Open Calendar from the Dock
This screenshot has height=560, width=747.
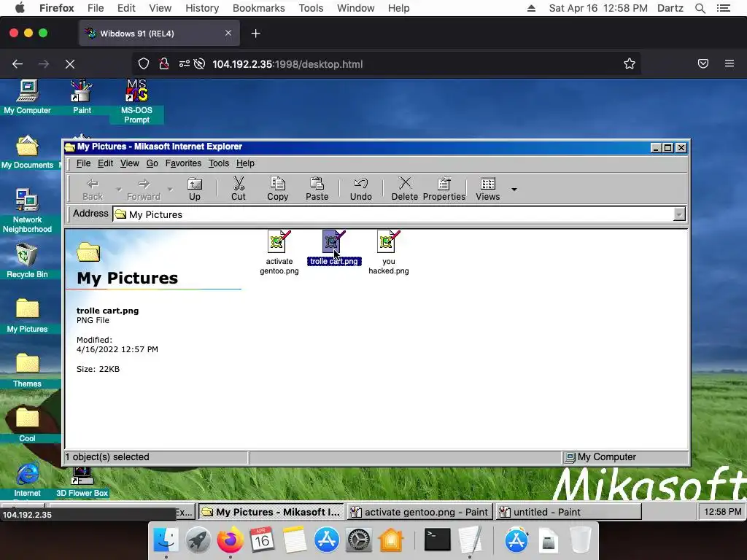(x=262, y=540)
